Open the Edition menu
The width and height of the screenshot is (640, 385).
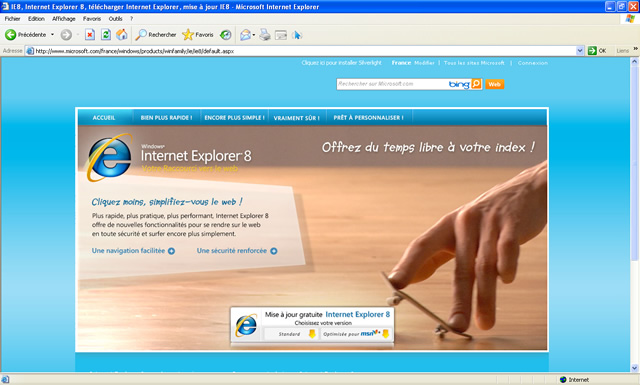click(x=36, y=19)
